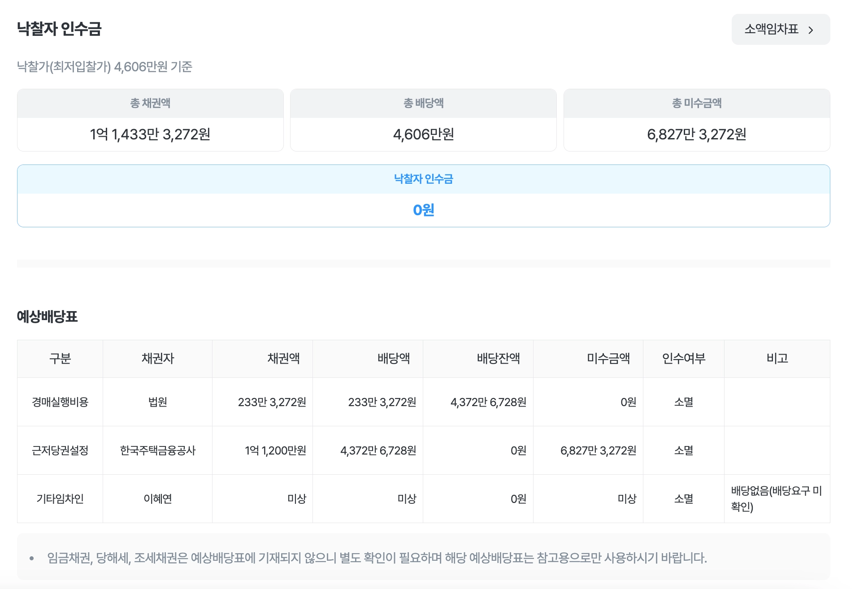Select the 총 채권액 summary card
Viewport: 868px width, 589px height.
coord(150,120)
